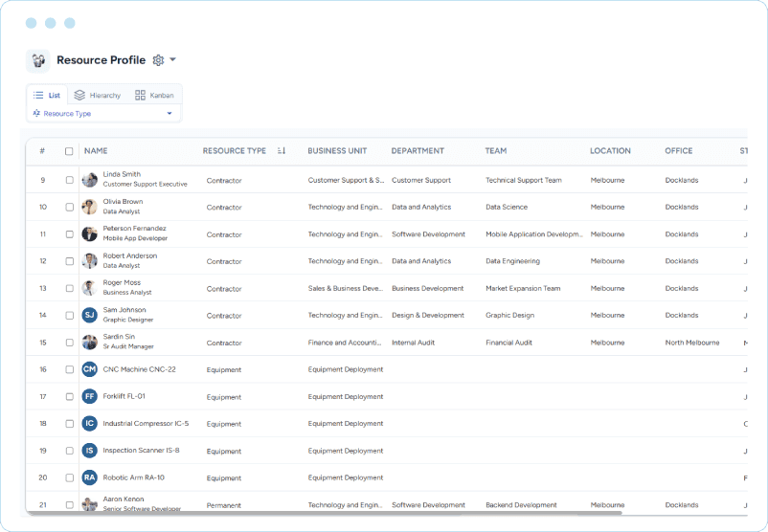The image size is (768, 532).
Task: Click the CM avatar for CNC Machine
Action: pyautogui.click(x=89, y=369)
